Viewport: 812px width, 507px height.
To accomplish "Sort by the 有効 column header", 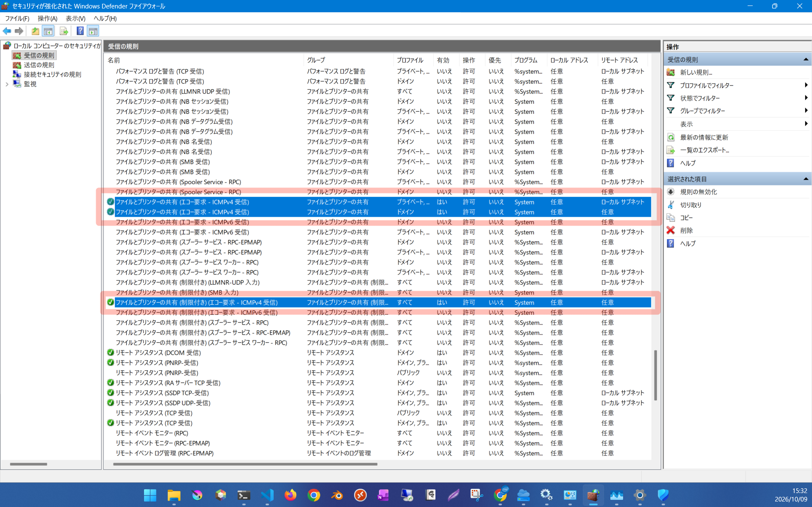I will point(446,60).
